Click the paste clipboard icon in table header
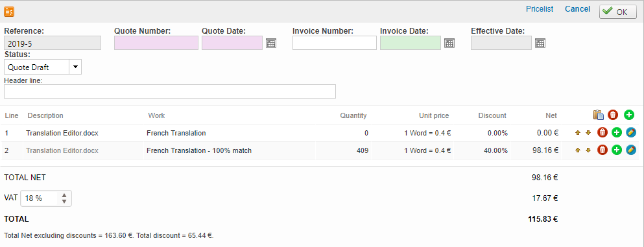The width and height of the screenshot is (644, 247). (599, 115)
